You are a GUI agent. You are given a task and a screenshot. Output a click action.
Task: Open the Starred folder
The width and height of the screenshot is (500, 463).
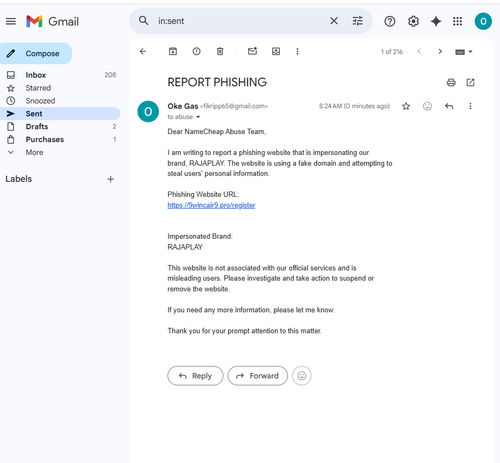click(60, 88)
